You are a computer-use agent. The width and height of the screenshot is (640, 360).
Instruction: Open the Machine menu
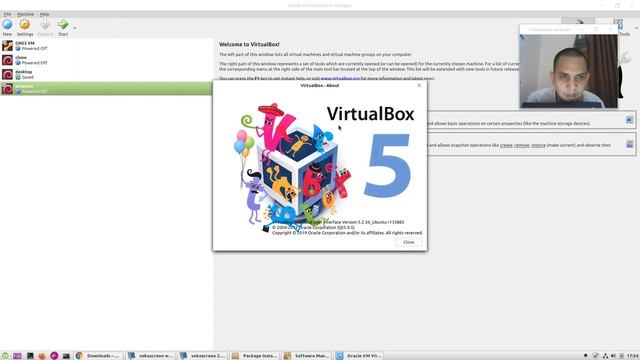(25, 14)
